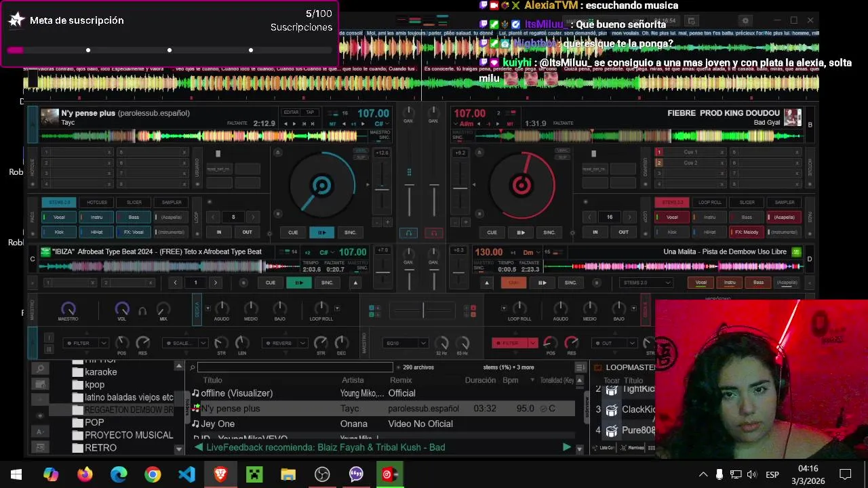Click the volume icon in system tray
The height and width of the screenshot is (488, 868).
(x=751, y=474)
